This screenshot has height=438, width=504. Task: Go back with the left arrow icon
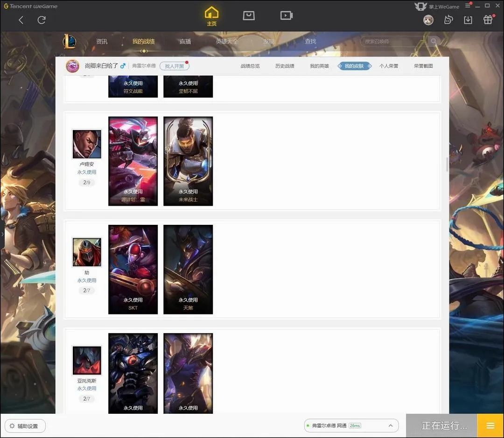(x=21, y=20)
